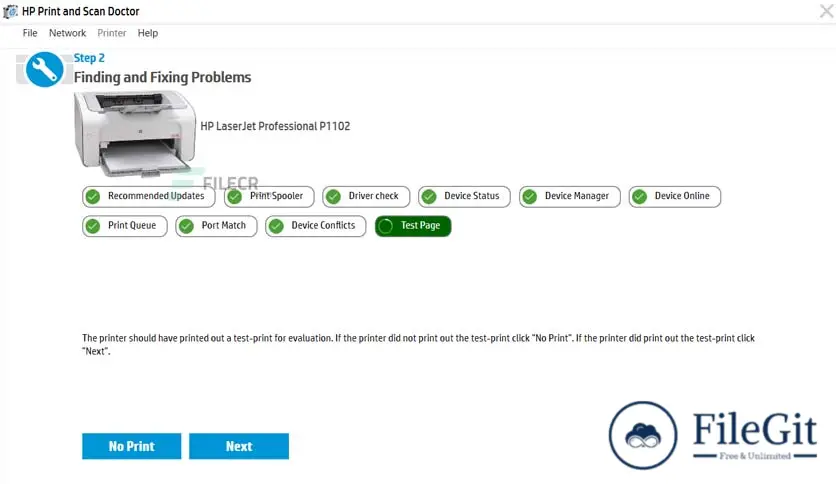Click the HP LaserJet Professional P1102 label

pos(275,126)
